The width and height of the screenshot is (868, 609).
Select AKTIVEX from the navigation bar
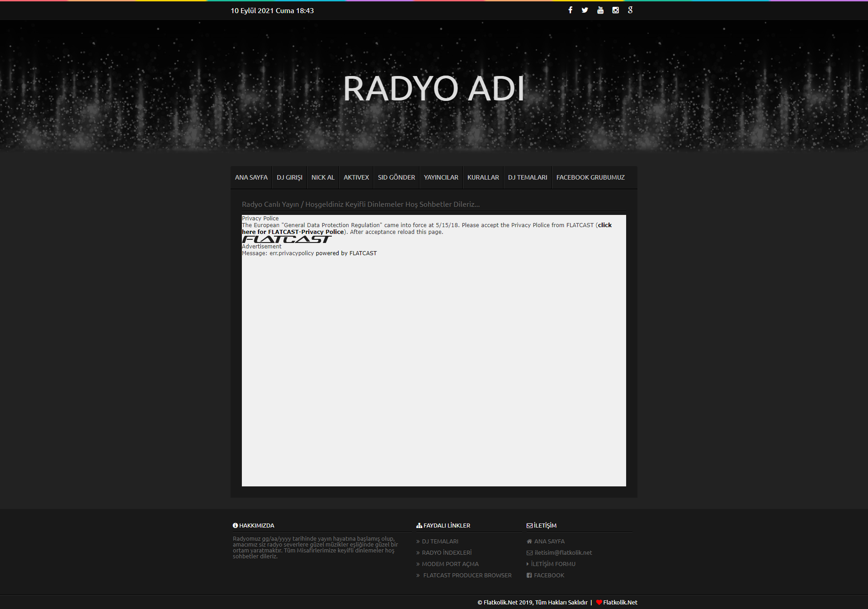(356, 177)
